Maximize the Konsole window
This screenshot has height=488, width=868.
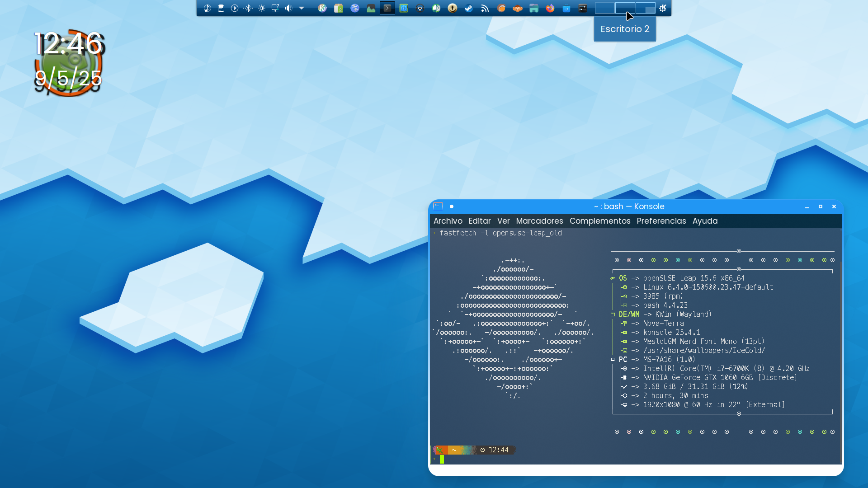pyautogui.click(x=821, y=206)
